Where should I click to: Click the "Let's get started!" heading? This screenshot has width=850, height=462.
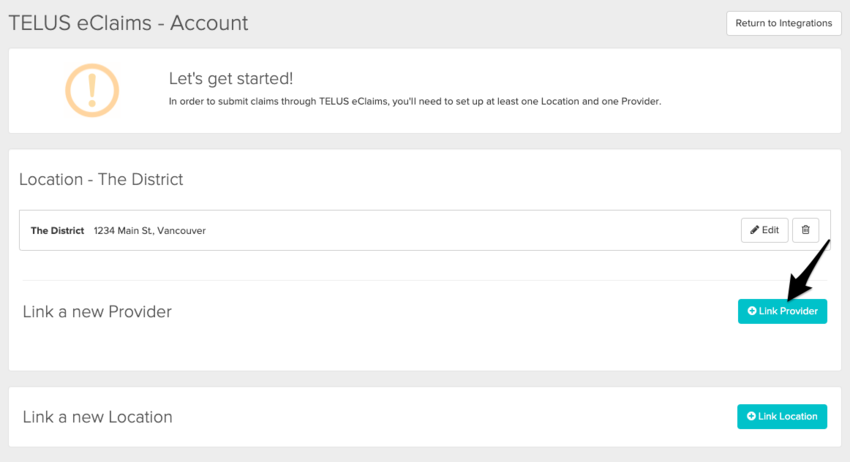[231, 78]
